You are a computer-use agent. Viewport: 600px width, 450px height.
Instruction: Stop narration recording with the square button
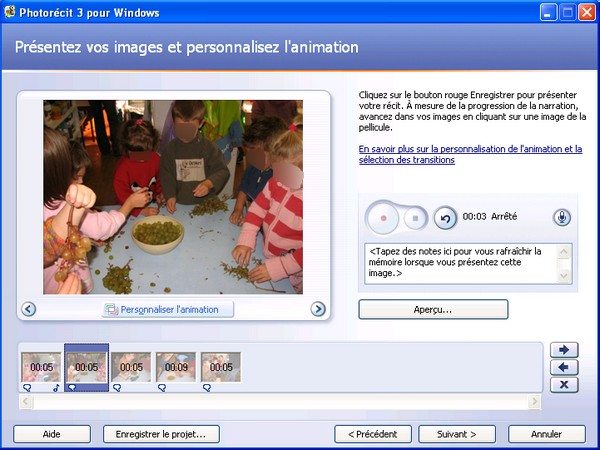415,218
